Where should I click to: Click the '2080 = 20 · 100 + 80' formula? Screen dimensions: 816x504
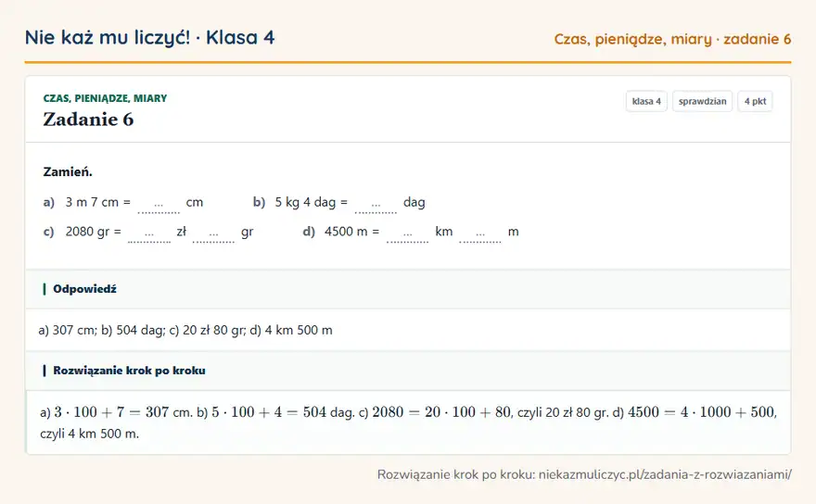coord(441,412)
